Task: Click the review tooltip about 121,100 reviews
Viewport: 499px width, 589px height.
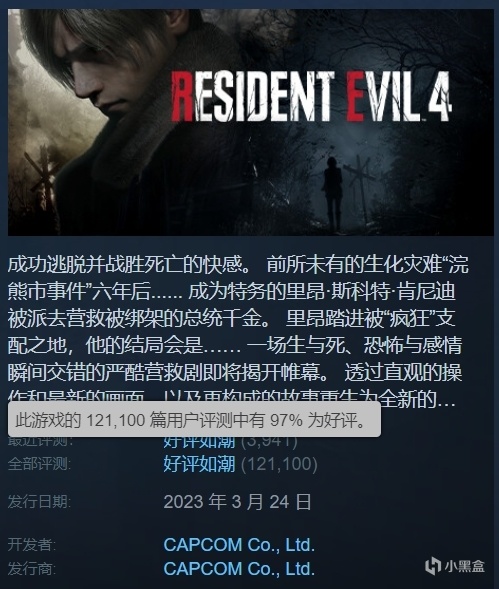Action: coord(194,419)
